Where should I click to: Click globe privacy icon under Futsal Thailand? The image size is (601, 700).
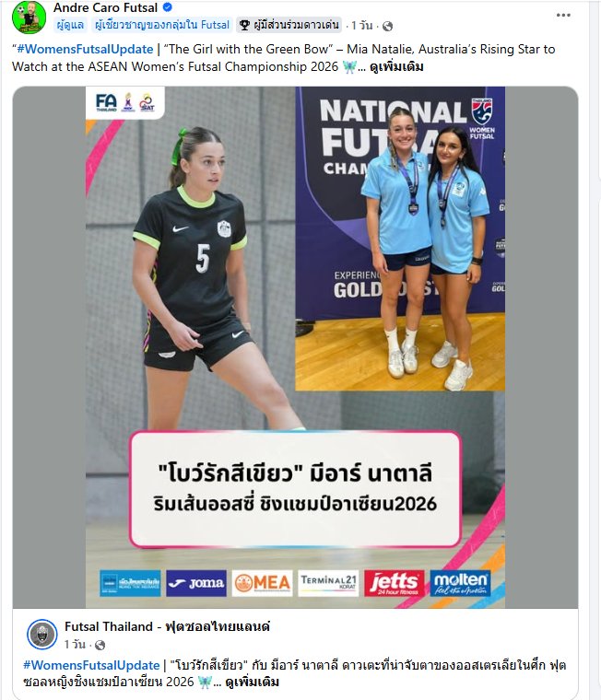click(100, 645)
